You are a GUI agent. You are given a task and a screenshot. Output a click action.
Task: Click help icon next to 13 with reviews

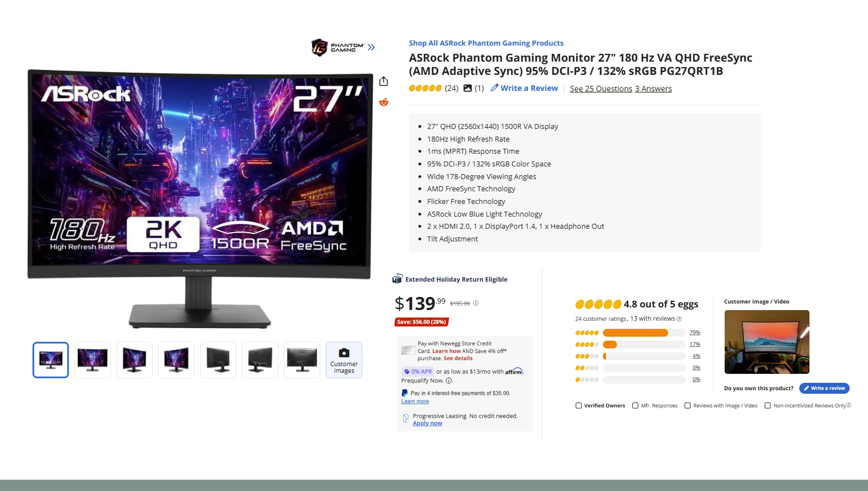click(x=679, y=319)
